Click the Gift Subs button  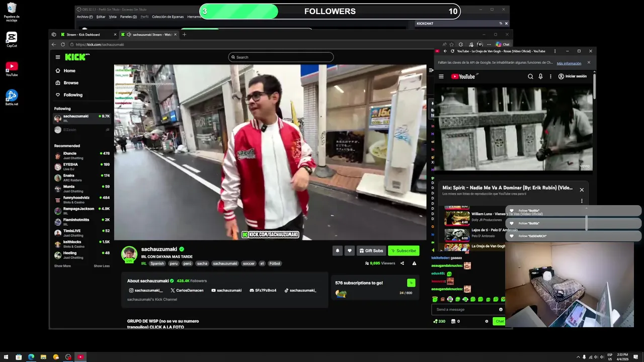(371, 250)
